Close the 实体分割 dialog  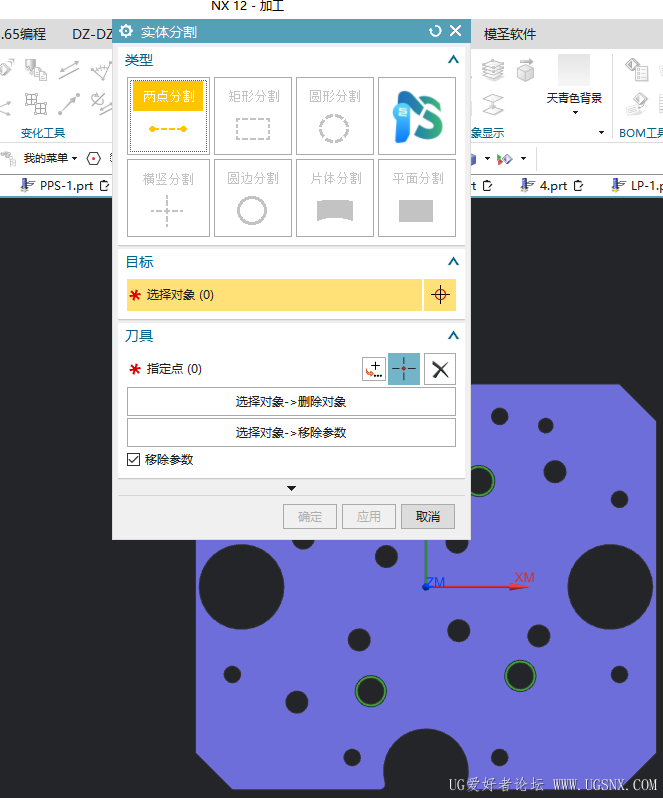pyautogui.click(x=455, y=31)
